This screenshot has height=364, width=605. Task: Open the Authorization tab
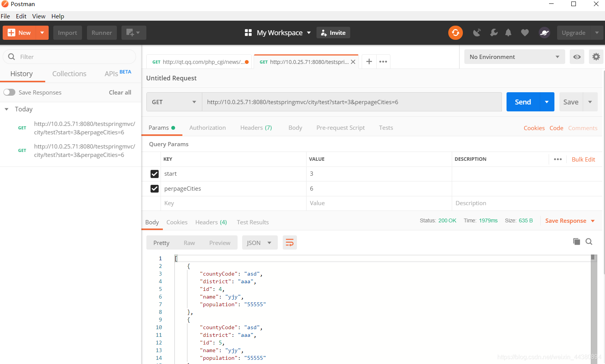click(x=208, y=127)
